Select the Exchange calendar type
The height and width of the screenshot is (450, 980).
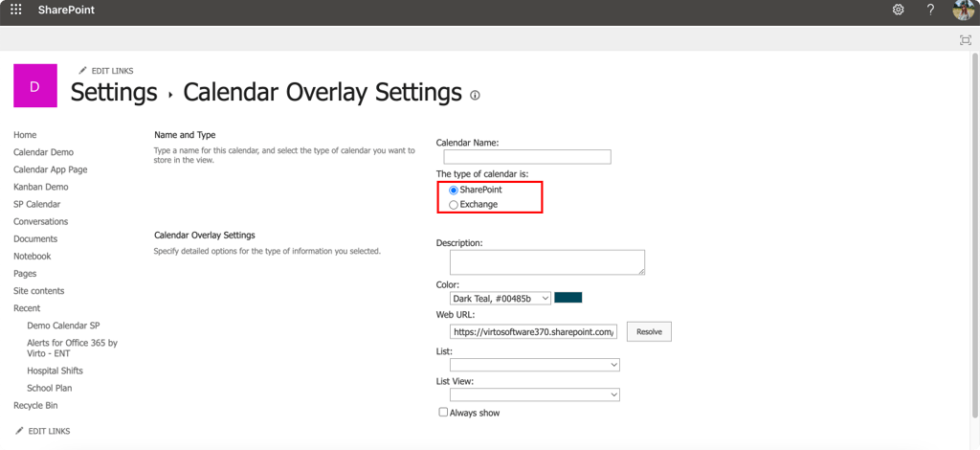454,204
